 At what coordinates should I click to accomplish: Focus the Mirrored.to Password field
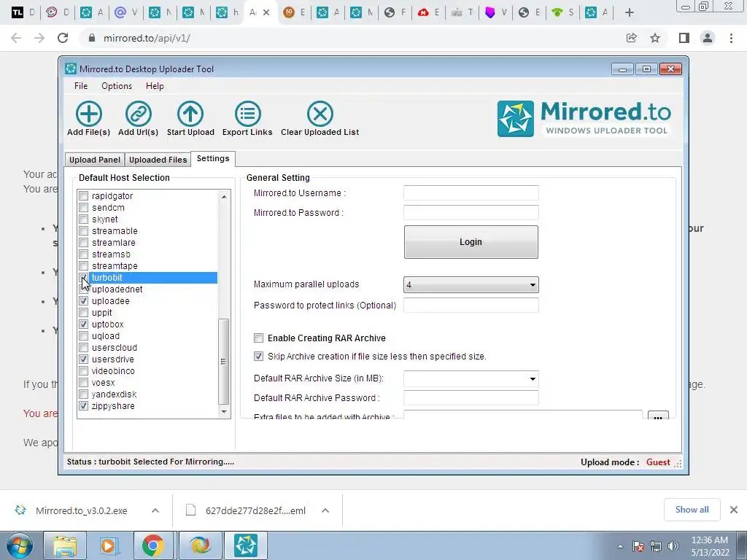pyautogui.click(x=471, y=212)
